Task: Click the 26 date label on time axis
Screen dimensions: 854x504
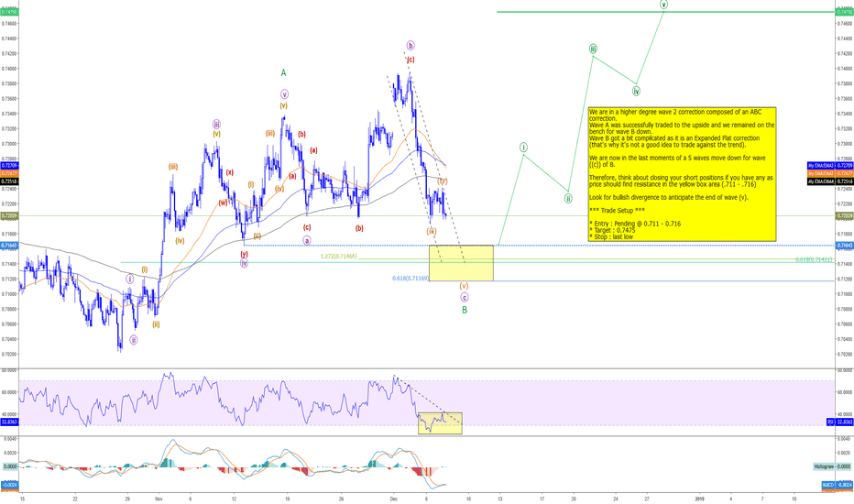Action: click(340, 498)
